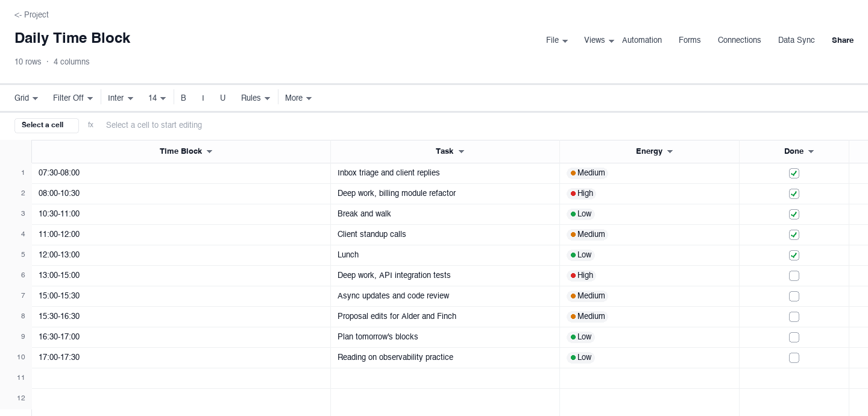Select the Inbox triage and client replies cell
The width and height of the screenshot is (868, 416).
pyautogui.click(x=445, y=173)
